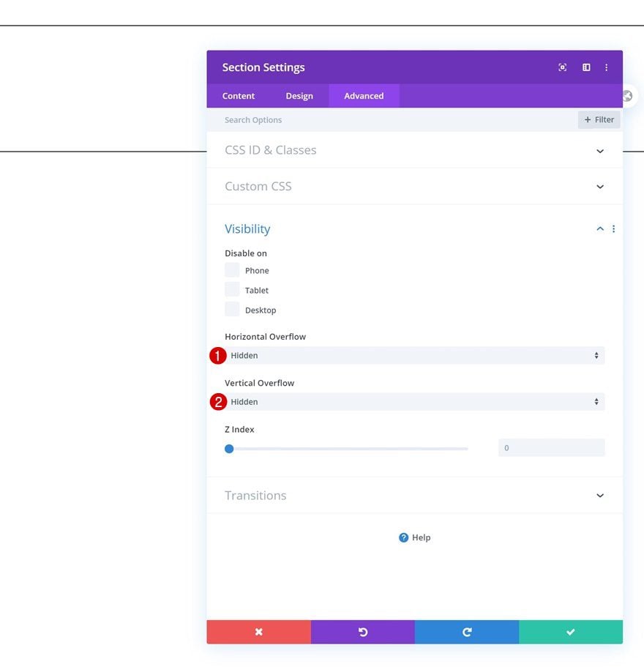Switch to the Content tab

[x=239, y=96]
